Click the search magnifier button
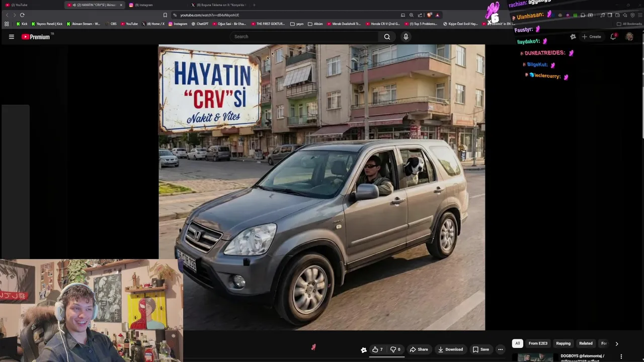 click(x=387, y=37)
